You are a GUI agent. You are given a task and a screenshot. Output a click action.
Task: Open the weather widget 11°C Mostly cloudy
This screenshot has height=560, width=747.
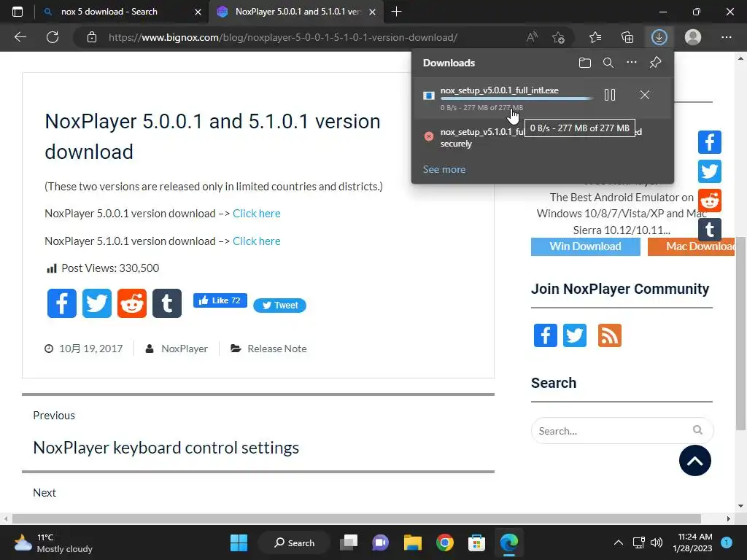click(x=53, y=542)
